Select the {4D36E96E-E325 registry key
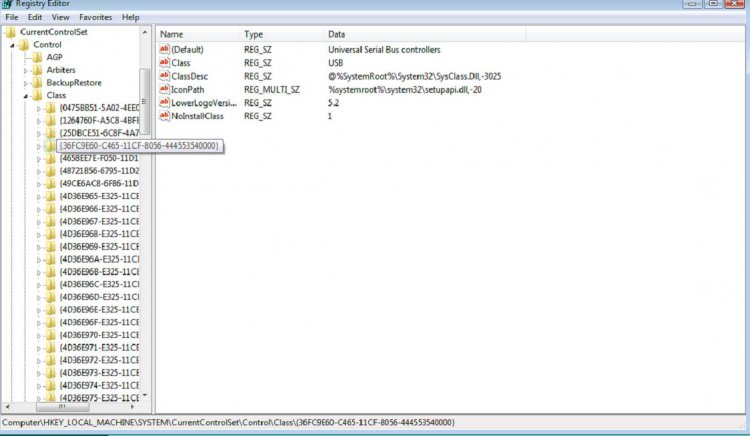The width and height of the screenshot is (750, 436). 99,310
